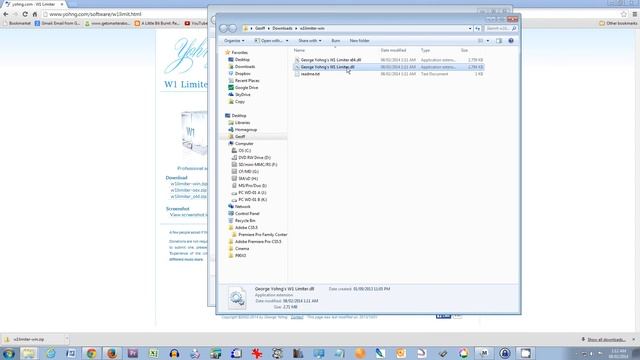Image resolution: width=640 pixels, height=360 pixels.
Task: Open Recent Places in Favorites
Action: point(247,80)
